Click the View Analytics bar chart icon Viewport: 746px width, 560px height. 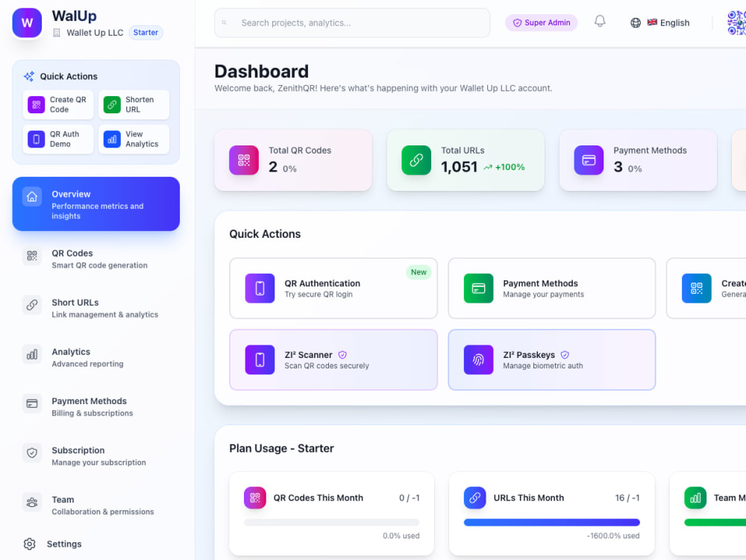coord(112,139)
